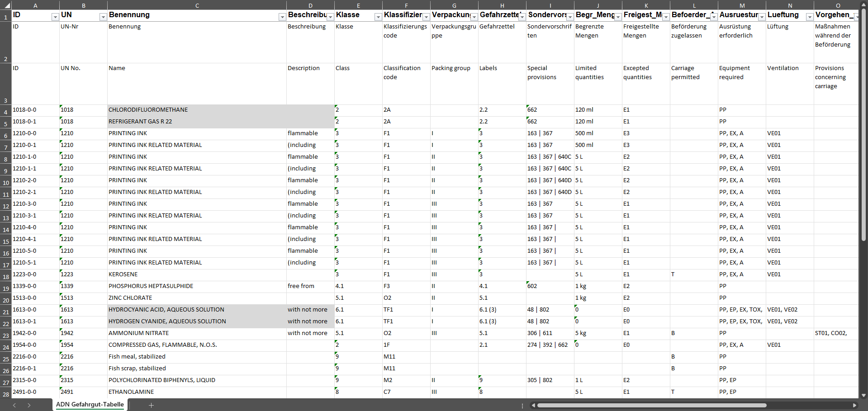
Task: Click the next sheet navigation arrow
Action: click(29, 405)
